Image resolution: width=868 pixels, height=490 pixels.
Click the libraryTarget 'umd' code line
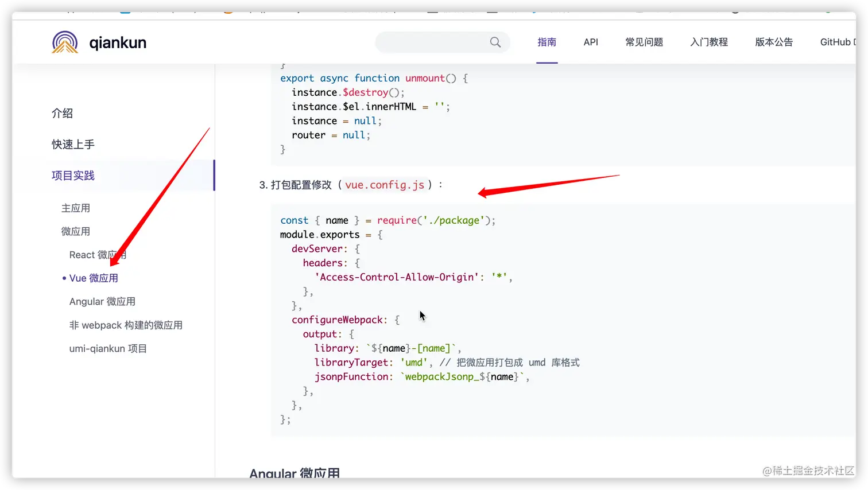click(x=447, y=363)
